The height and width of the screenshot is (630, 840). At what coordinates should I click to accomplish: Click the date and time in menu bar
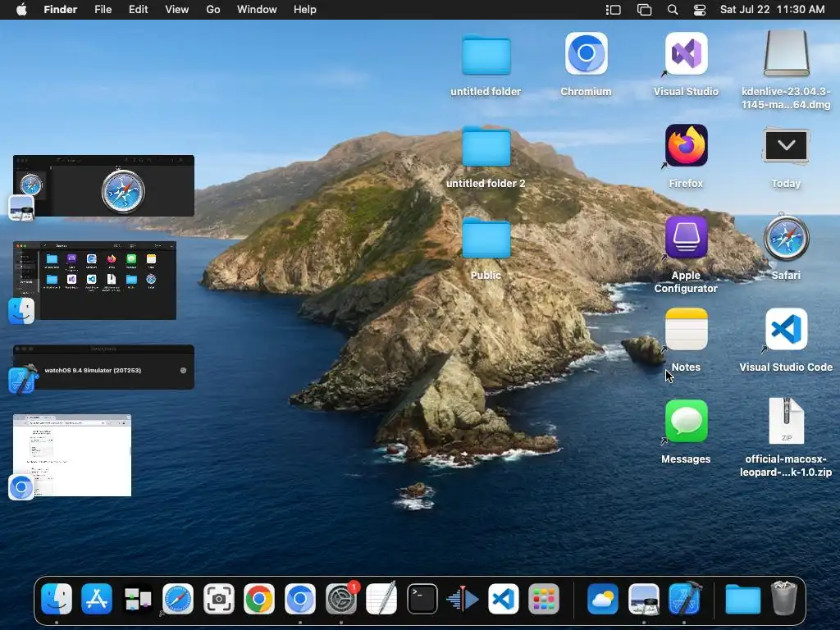click(772, 10)
